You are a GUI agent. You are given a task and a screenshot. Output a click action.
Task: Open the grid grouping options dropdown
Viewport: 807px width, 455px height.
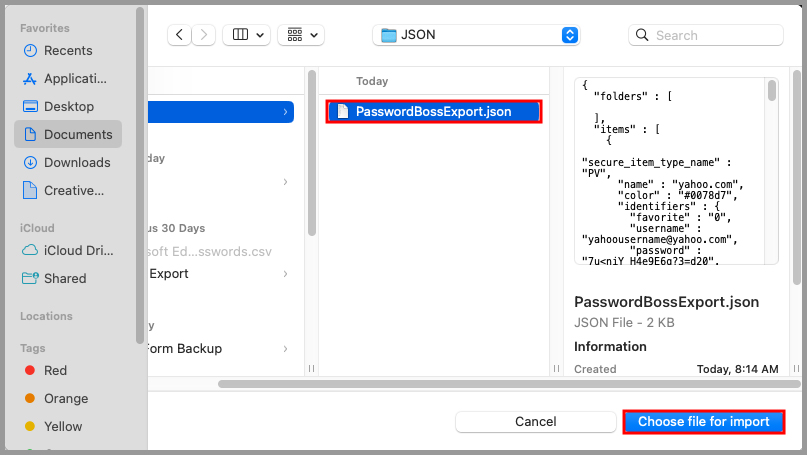[301, 35]
